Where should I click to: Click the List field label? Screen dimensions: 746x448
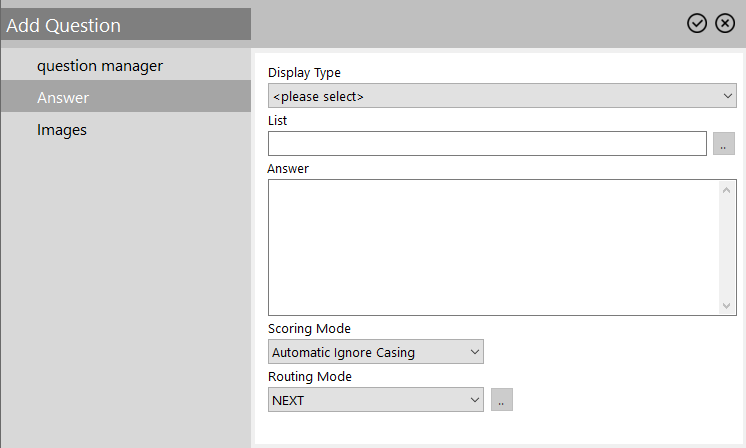pos(277,121)
